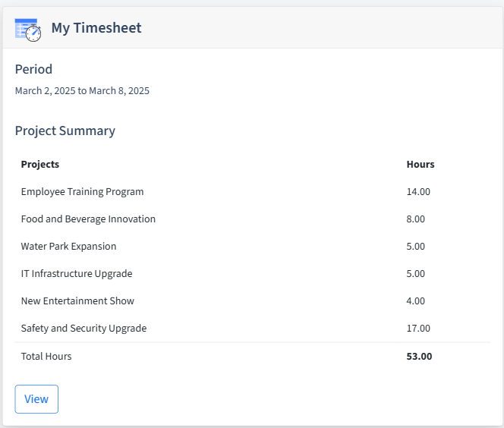Click the period 'March 2, 2025 to March 8, 2025'
Screen dimensions: 504x428
click(x=82, y=90)
